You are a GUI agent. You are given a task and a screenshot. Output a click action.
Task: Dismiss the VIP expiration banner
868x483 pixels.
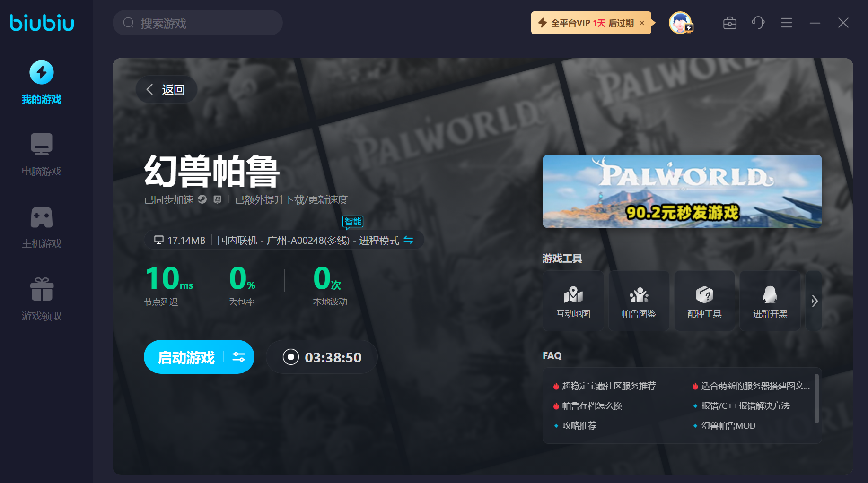pyautogui.click(x=642, y=23)
